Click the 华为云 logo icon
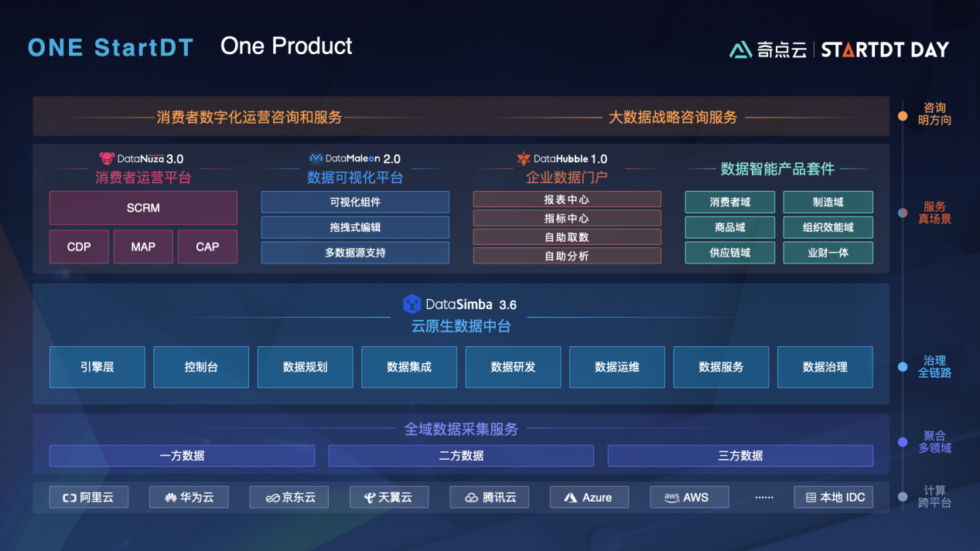Image resolution: width=980 pixels, height=551 pixels. (x=170, y=498)
